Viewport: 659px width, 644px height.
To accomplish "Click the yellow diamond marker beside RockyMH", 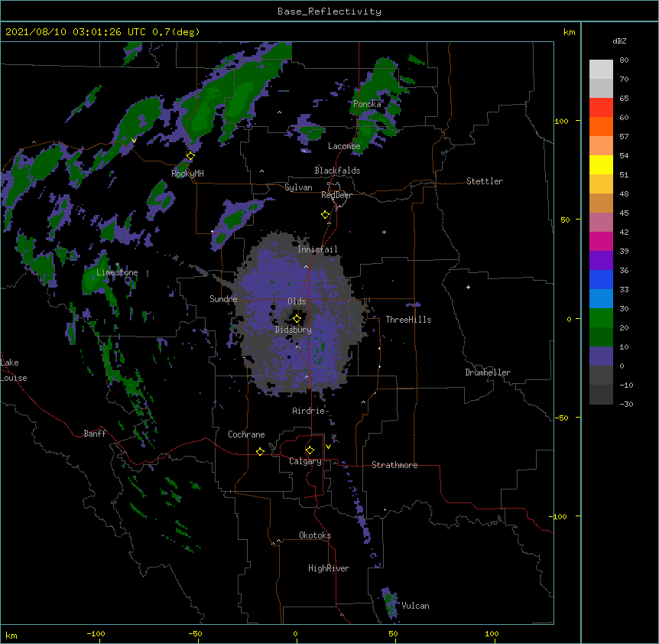I will point(190,156).
